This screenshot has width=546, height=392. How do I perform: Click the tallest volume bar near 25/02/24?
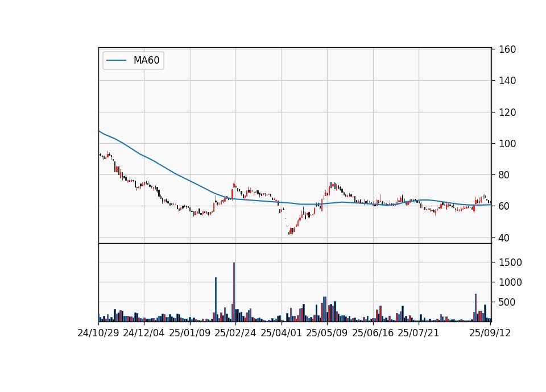click(x=234, y=292)
